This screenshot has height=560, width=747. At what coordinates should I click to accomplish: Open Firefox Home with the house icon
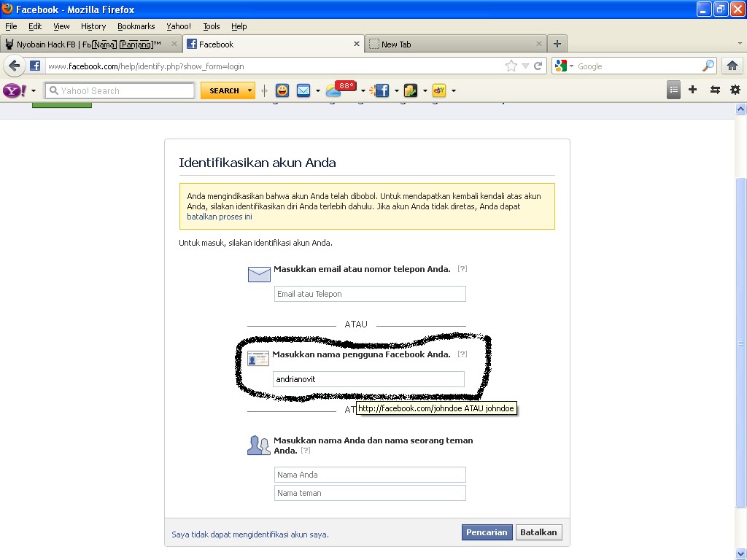tap(732, 66)
